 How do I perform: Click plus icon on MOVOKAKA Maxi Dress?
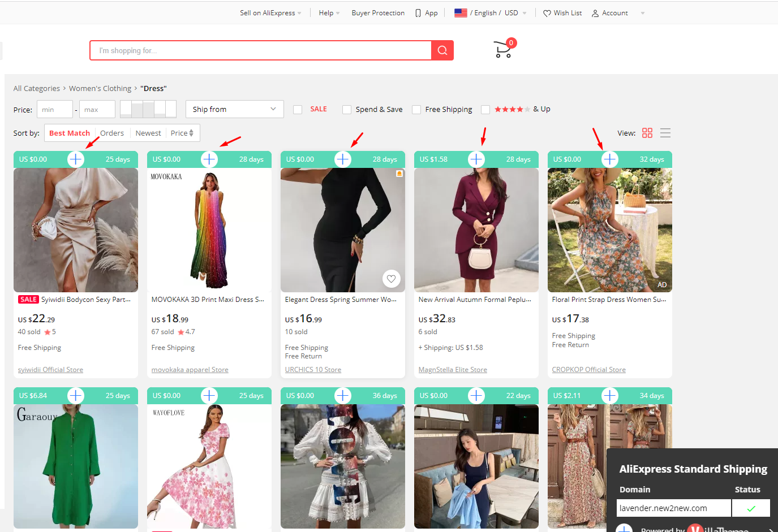click(209, 159)
